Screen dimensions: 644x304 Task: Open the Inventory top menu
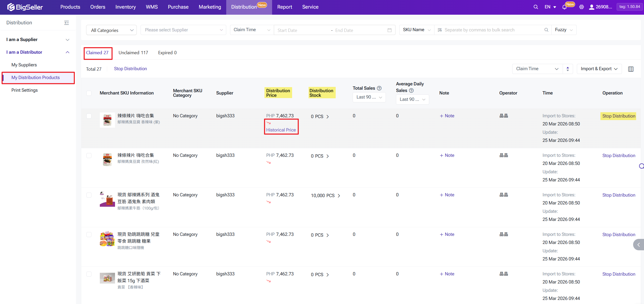click(125, 7)
